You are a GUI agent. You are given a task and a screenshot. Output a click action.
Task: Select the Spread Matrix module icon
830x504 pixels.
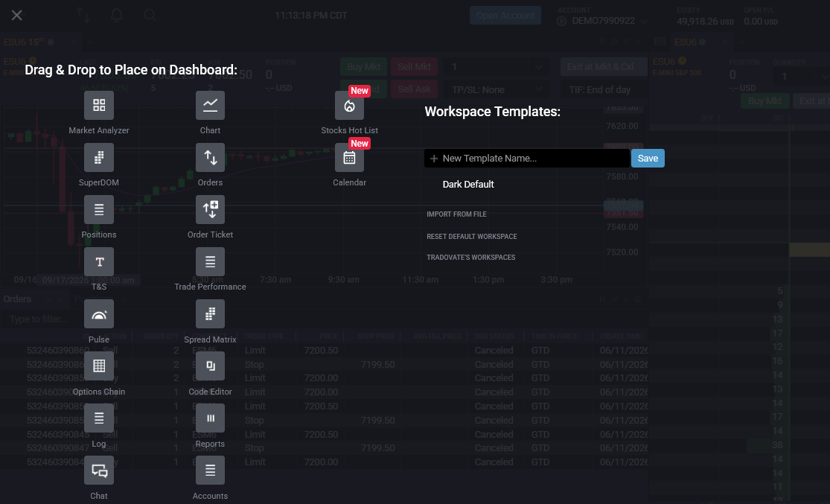(210, 314)
